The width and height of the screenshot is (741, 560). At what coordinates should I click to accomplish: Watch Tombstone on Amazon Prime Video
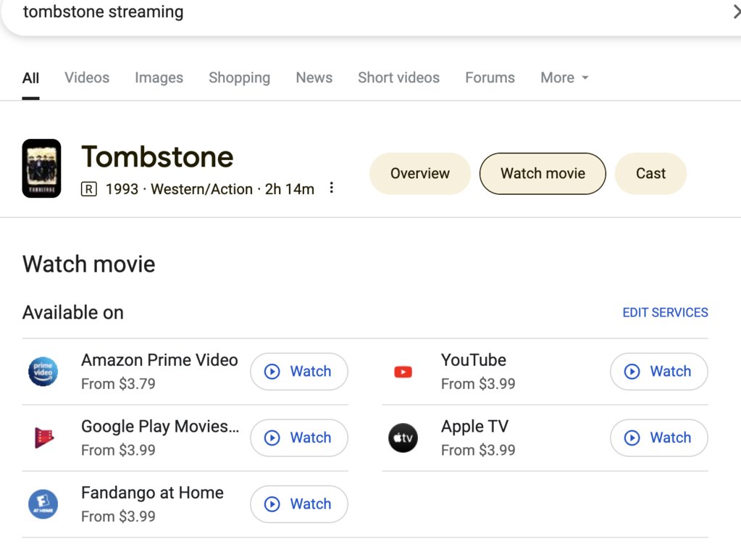pyautogui.click(x=298, y=372)
